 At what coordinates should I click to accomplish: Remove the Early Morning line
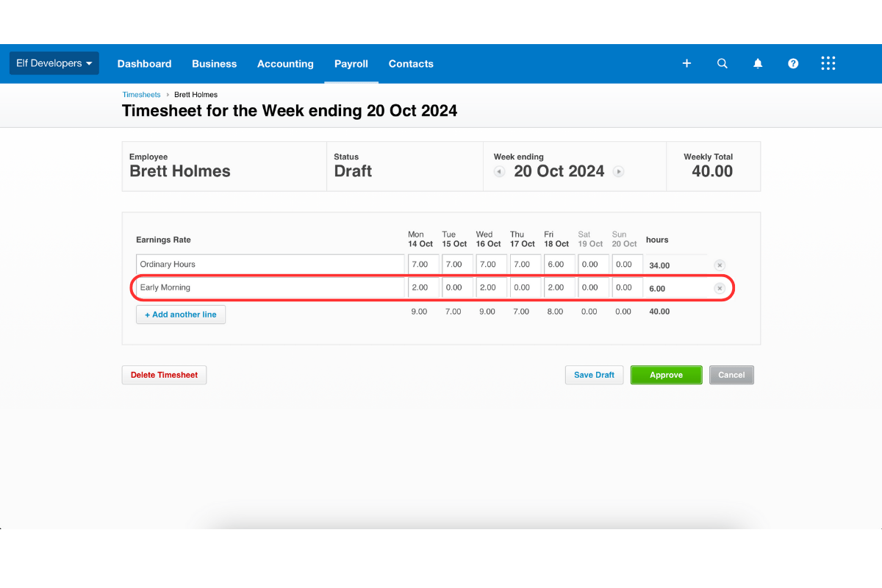[720, 288]
